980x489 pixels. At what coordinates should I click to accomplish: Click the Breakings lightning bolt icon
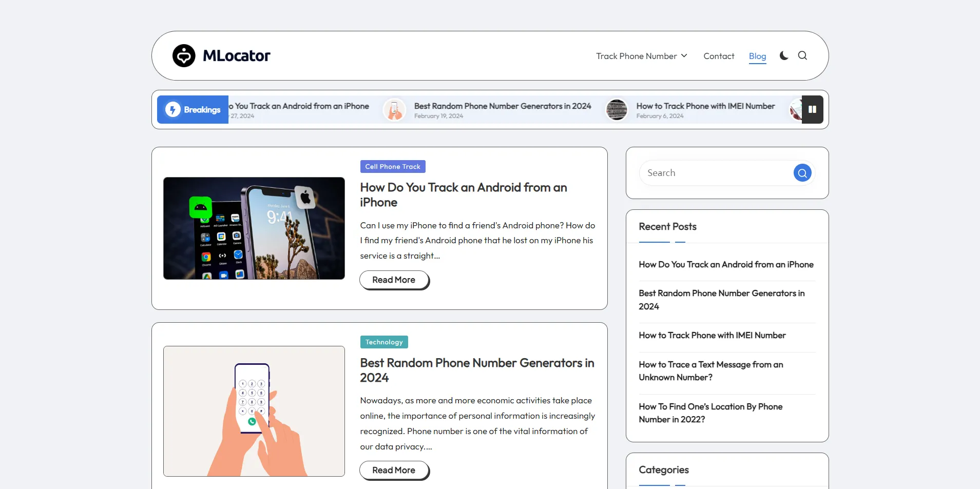(172, 109)
